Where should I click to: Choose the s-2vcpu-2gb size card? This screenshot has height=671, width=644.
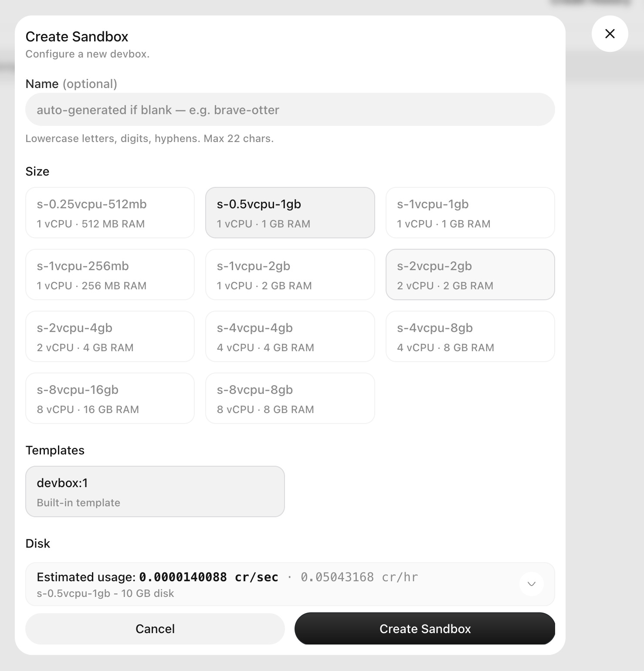pyautogui.click(x=470, y=274)
